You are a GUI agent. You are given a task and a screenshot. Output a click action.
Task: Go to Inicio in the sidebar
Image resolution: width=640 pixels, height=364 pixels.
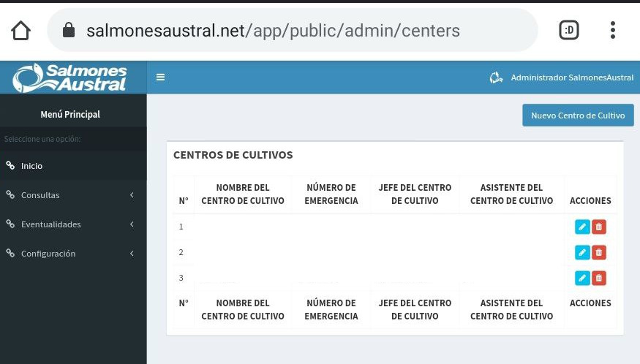31,166
